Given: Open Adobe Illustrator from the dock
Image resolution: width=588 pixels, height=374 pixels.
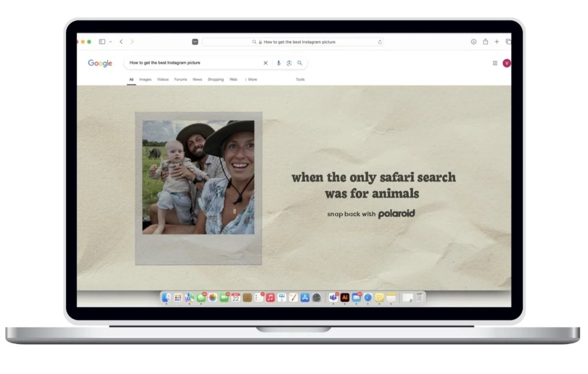Looking at the screenshot, I should (x=345, y=298).
